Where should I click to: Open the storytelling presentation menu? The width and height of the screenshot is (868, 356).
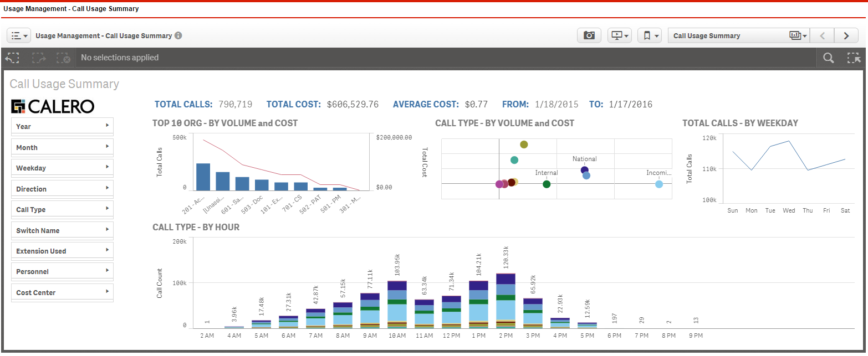coord(620,35)
